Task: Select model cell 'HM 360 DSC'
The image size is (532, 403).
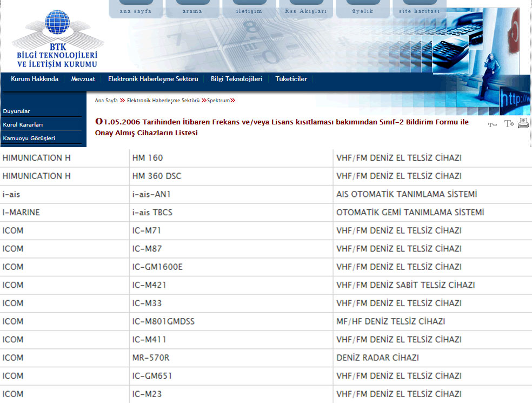Action: tap(231, 176)
